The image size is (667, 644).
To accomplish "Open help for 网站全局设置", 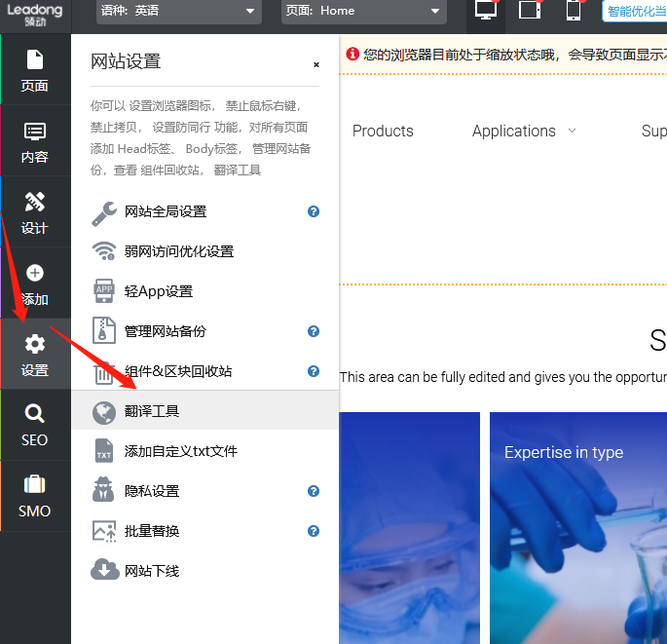I will [314, 211].
